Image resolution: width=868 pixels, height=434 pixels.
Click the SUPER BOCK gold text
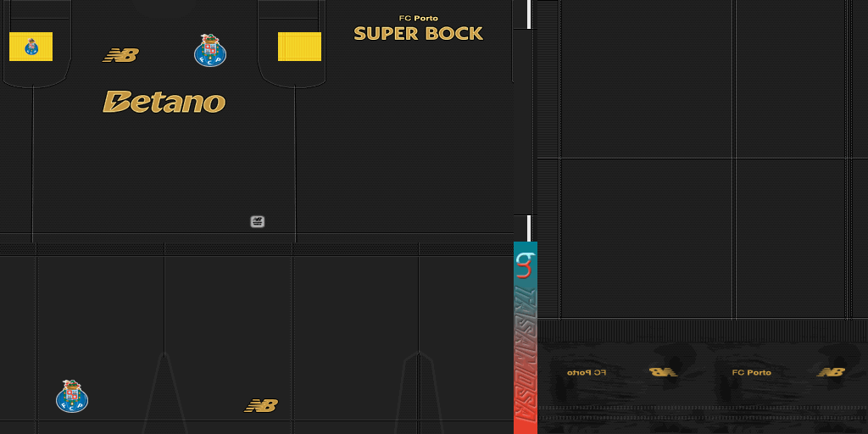coord(418,34)
